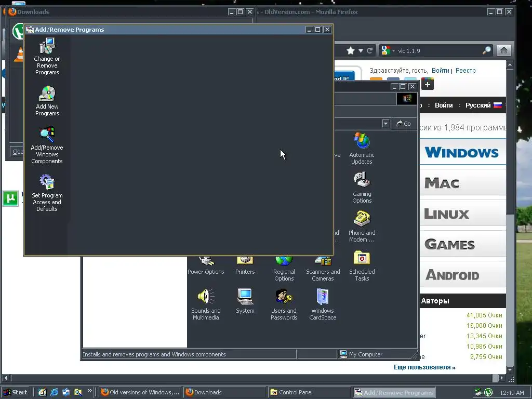Click My Computer in status bar
Screen dimensions: 532x399
(x=361, y=354)
